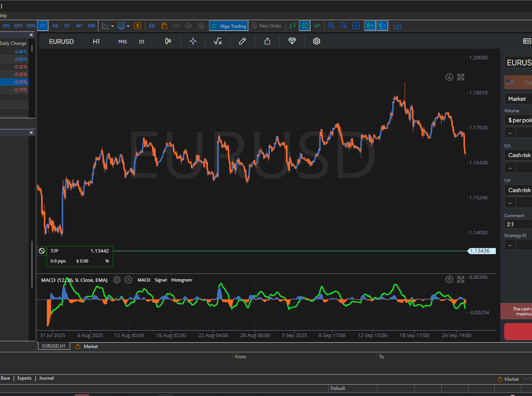Click the Comment field containing 2:1
Viewport: 532px width, 396px height.
click(x=518, y=224)
